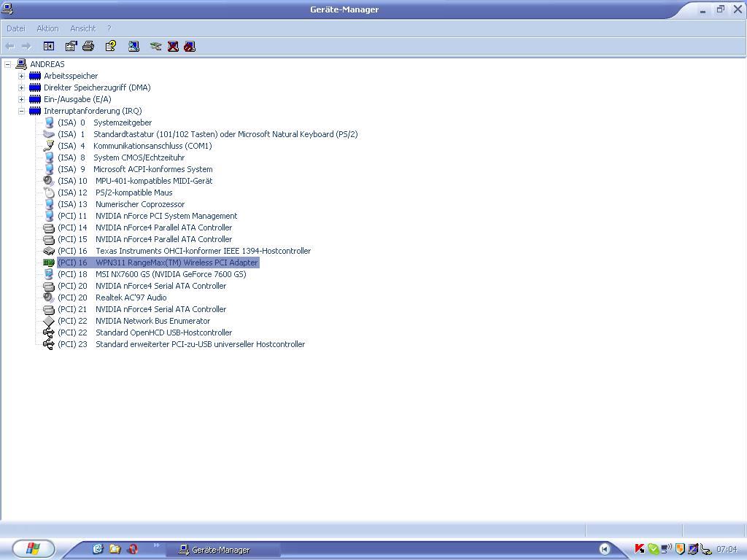Click the uninstall device icon with red X
The height and width of the screenshot is (560, 747).
[173, 46]
